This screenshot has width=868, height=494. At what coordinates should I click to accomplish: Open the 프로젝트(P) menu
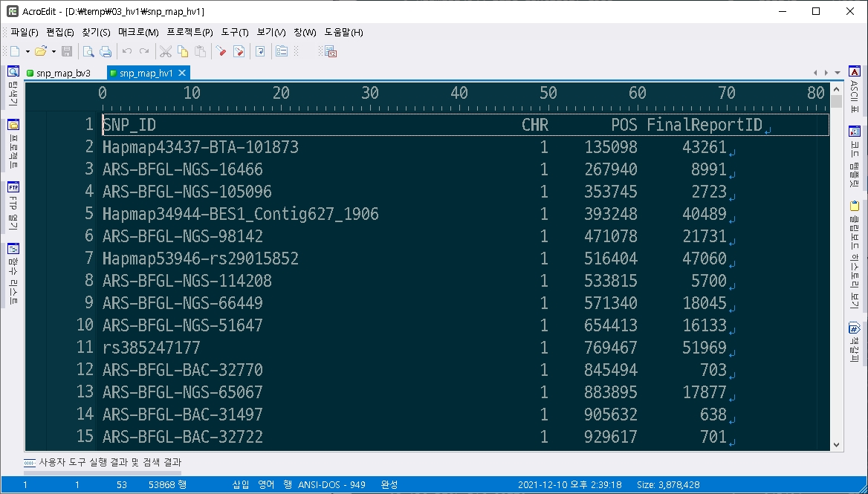pos(190,32)
